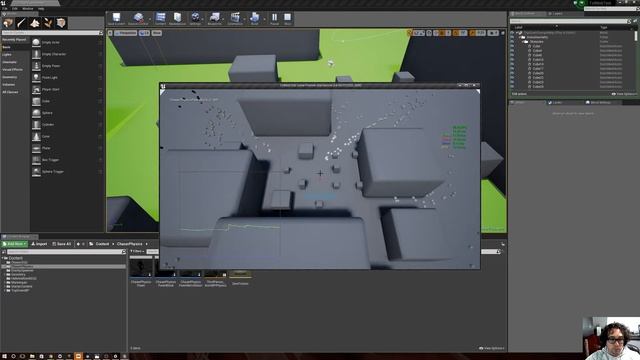Place the Empty Actor item

click(66, 42)
